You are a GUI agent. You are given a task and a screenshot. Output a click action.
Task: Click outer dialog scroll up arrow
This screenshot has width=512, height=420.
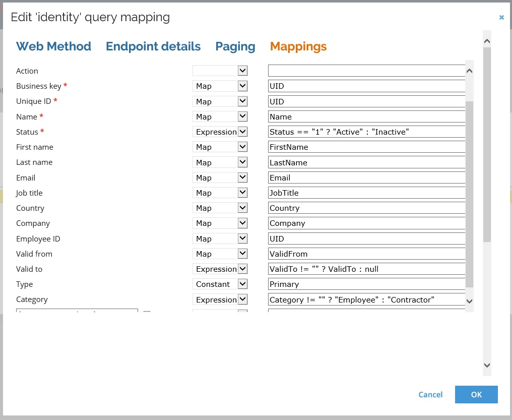coord(487,41)
